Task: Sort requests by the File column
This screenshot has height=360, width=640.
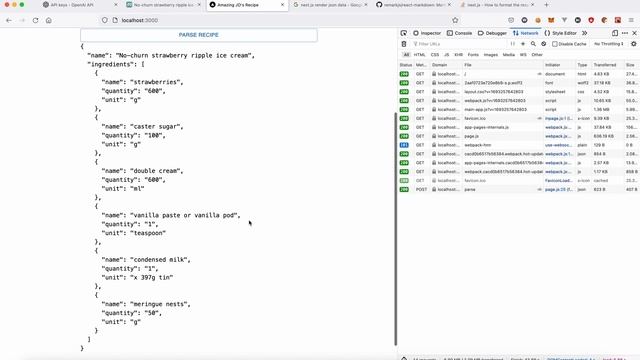Action: [503, 65]
